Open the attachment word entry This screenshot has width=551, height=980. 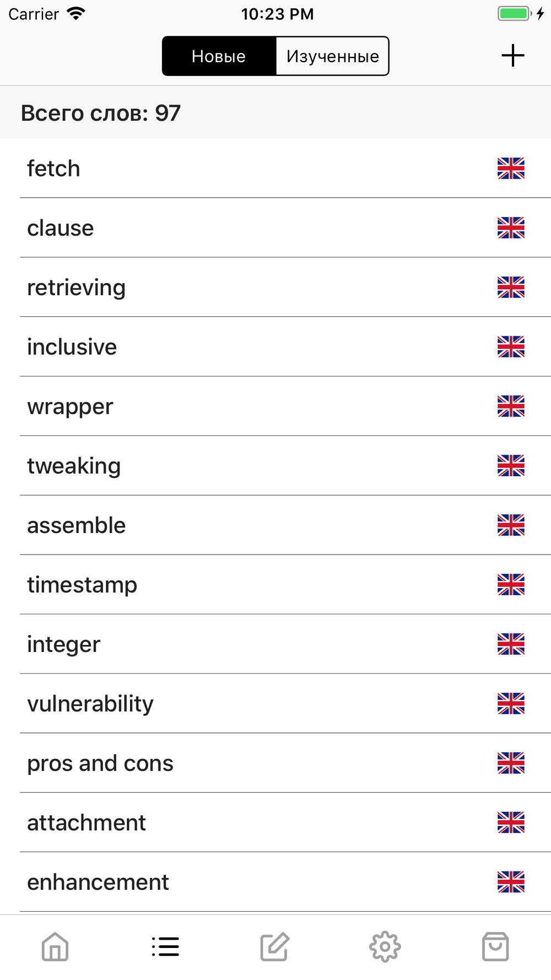tap(275, 823)
